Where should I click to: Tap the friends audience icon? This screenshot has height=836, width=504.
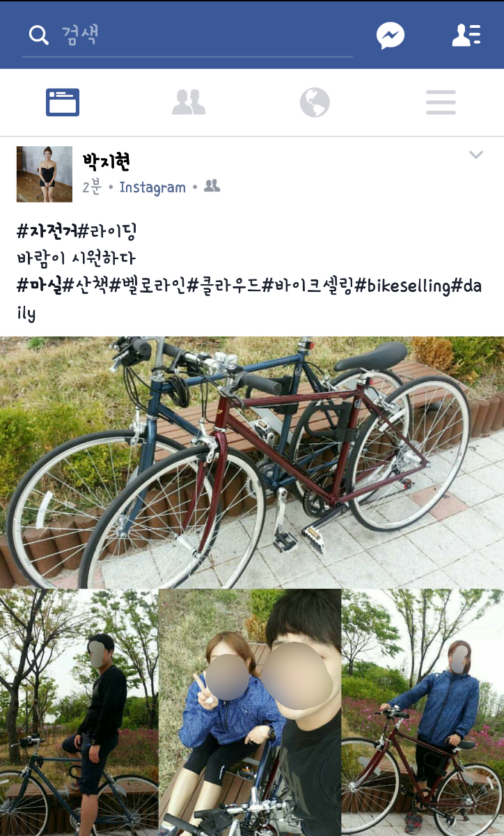tap(212, 186)
